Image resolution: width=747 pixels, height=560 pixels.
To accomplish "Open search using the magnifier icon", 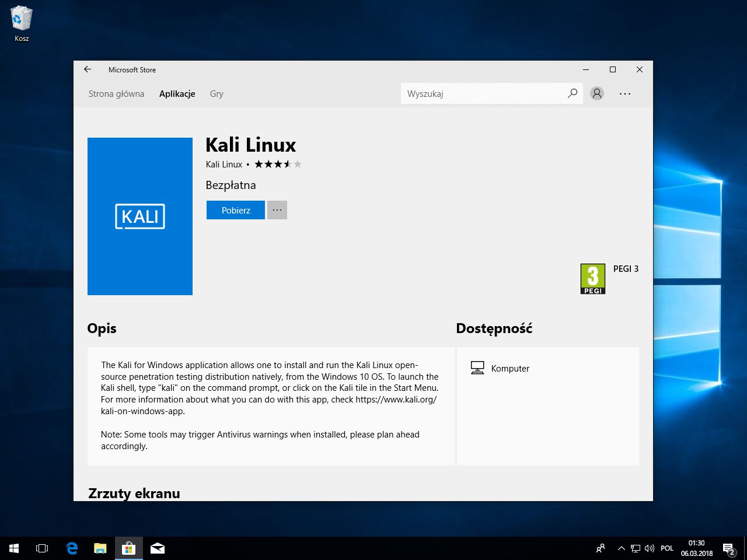I will click(x=572, y=93).
